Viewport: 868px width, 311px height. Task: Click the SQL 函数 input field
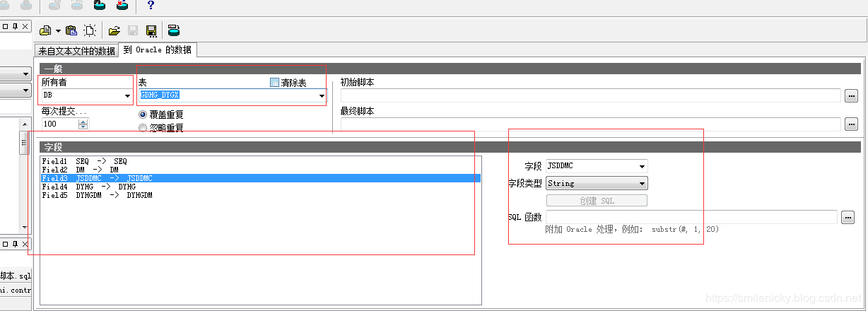pos(691,217)
